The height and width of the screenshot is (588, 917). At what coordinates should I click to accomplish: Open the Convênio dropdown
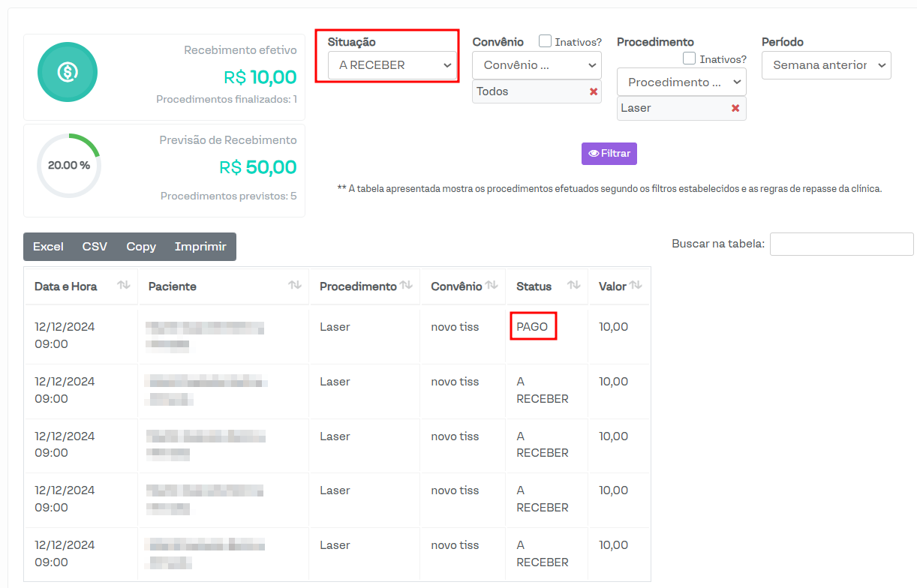click(537, 65)
